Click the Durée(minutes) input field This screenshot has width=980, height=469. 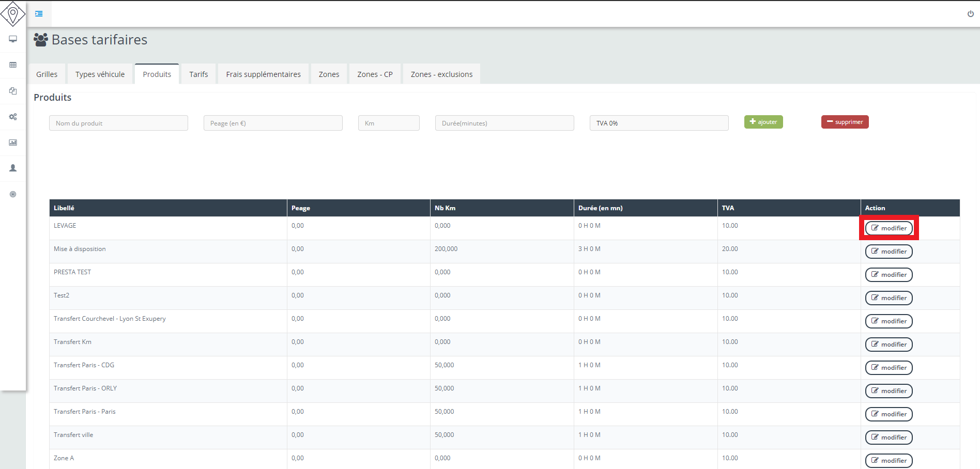pos(504,123)
